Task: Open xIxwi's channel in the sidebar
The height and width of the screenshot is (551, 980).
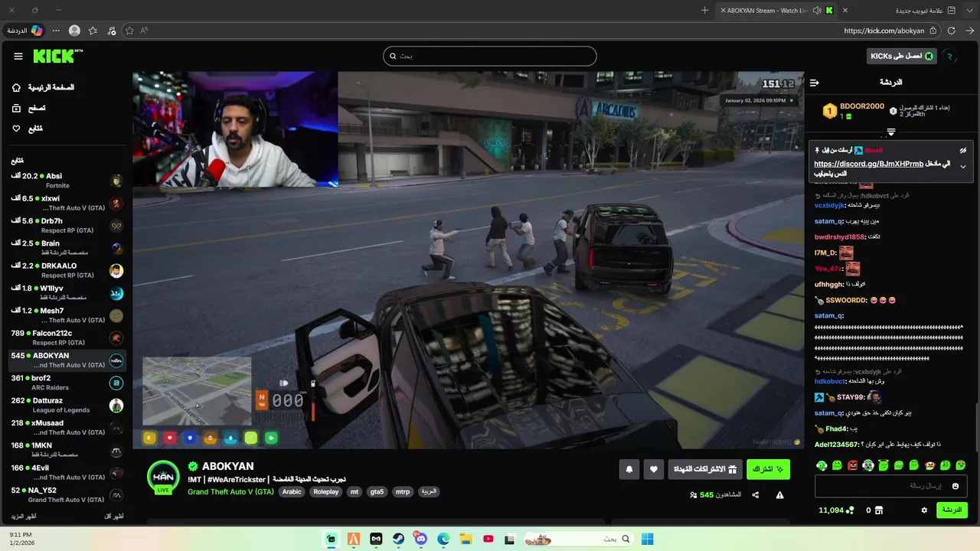Action: [x=67, y=203]
